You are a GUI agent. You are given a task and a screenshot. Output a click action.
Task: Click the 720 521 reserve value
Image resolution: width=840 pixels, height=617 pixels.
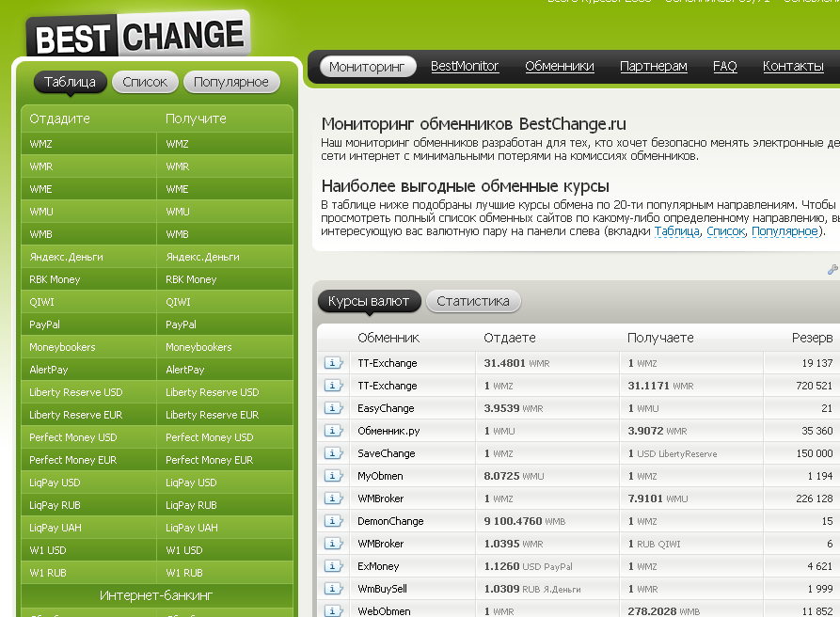[814, 386]
